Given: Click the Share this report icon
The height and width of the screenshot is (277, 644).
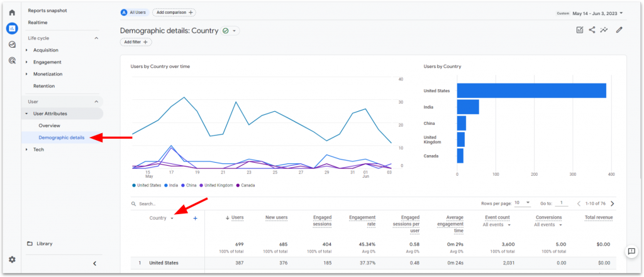Looking at the screenshot, I should (592, 30).
